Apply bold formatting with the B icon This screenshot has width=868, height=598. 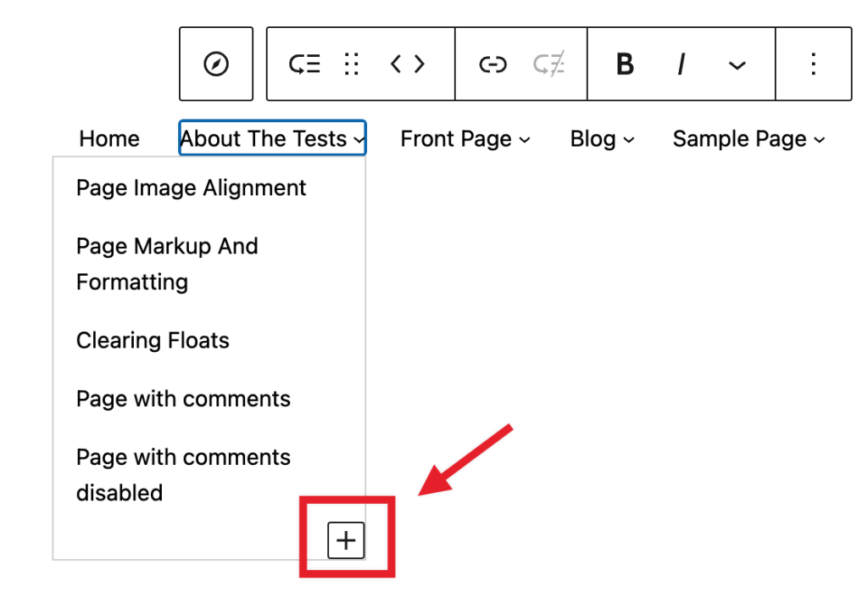[625, 64]
